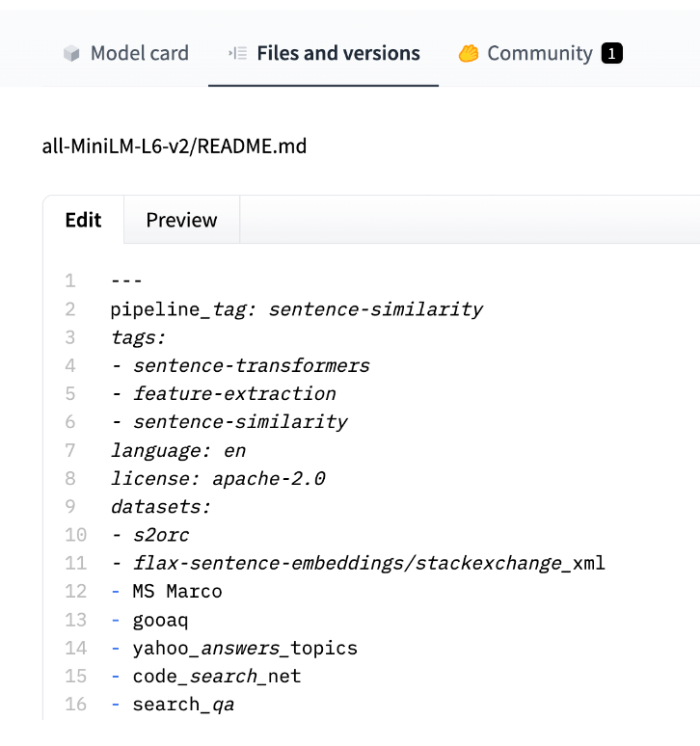700x746 pixels.
Task: Open the Community tab
Action: 539,54
